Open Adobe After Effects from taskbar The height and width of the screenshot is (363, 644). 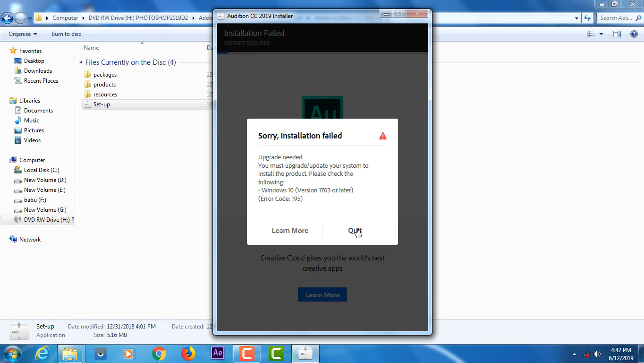coord(218,354)
